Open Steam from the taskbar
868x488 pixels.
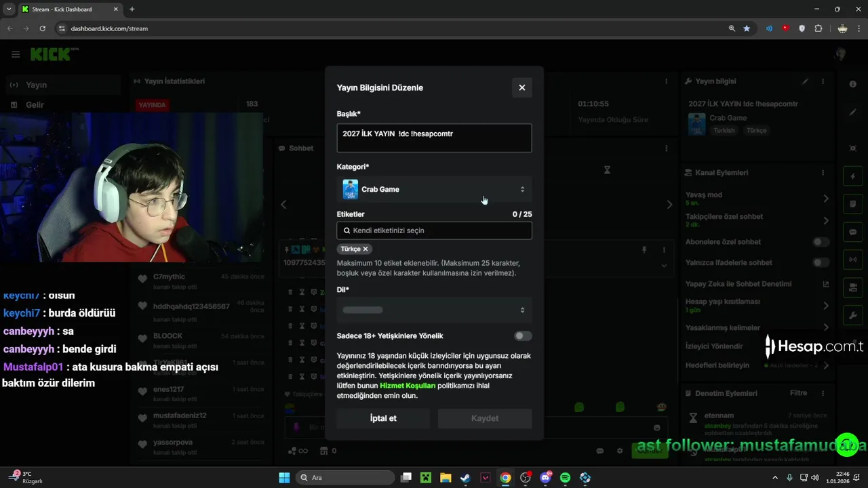click(465, 478)
